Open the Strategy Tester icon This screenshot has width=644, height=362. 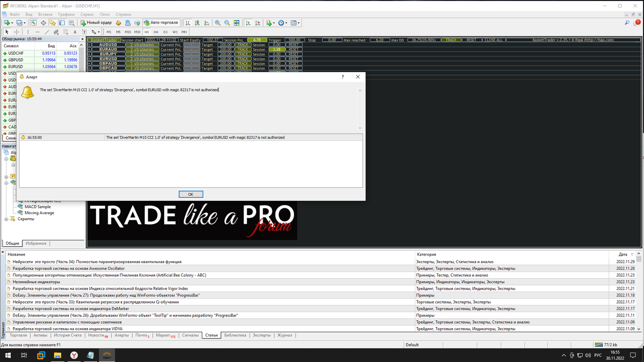71,22
